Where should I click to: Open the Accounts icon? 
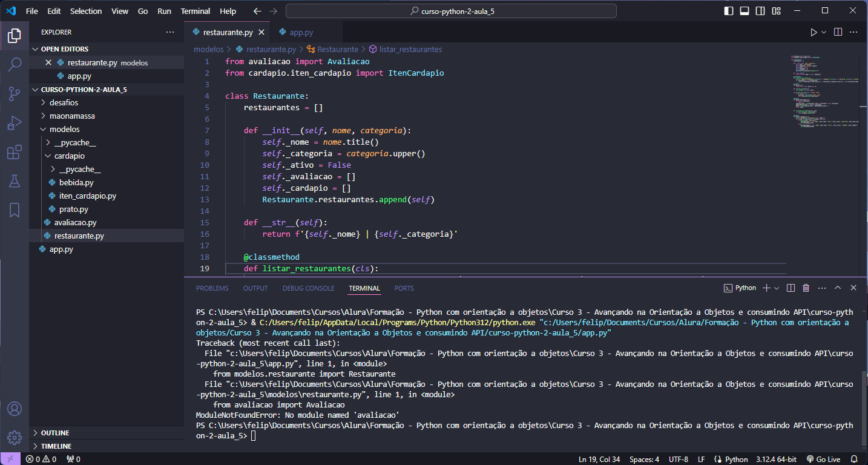(x=15, y=409)
